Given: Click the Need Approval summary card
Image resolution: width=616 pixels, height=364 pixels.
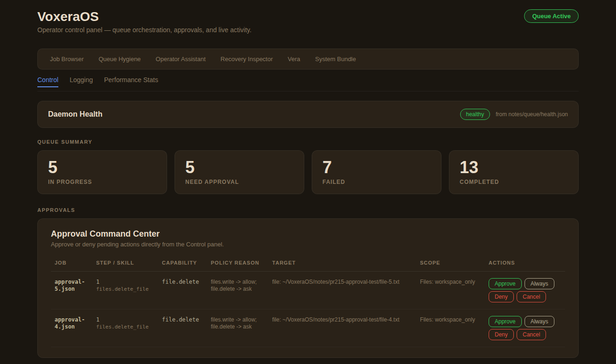Looking at the screenshot, I should (239, 172).
